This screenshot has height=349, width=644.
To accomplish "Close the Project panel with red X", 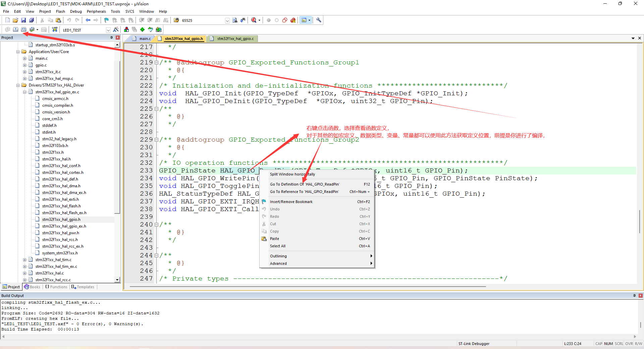I will pyautogui.click(x=118, y=38).
